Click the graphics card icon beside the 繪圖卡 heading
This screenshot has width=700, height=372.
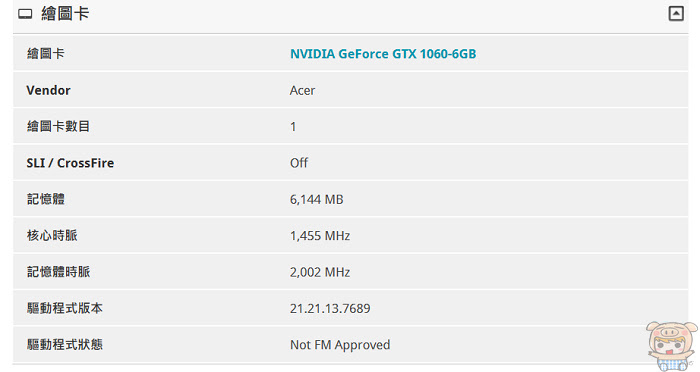25,14
